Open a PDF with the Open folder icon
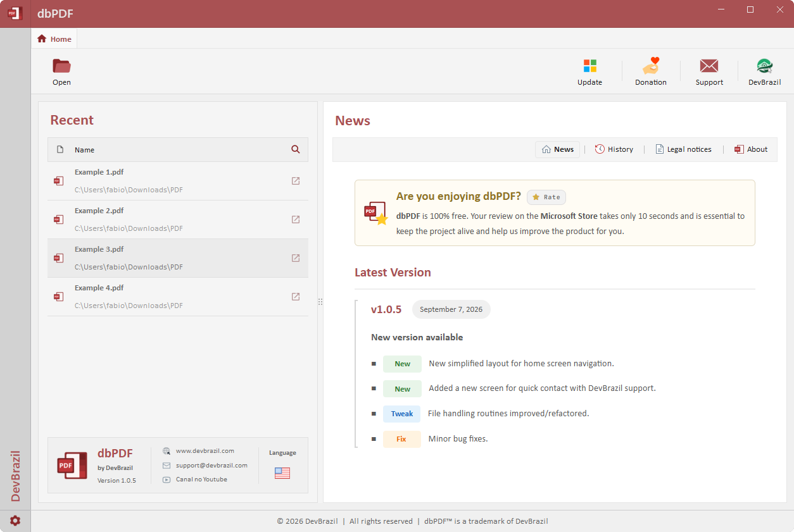Viewport: 794px width, 532px height. coord(61,66)
